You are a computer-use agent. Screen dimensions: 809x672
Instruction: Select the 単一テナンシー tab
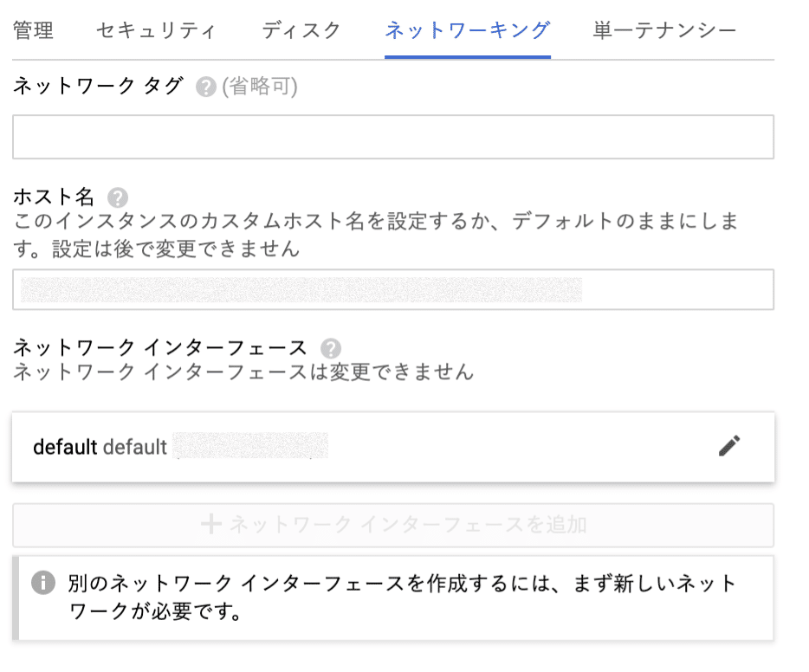pyautogui.click(x=664, y=29)
